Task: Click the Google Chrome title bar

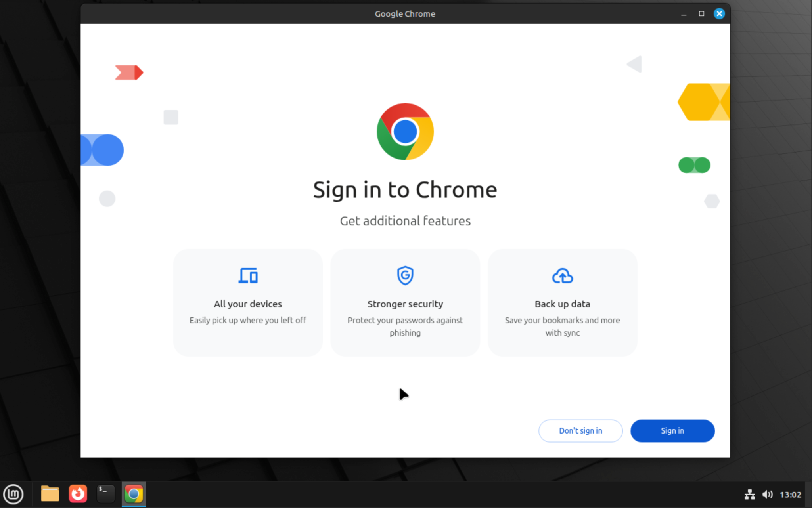Action: point(405,13)
